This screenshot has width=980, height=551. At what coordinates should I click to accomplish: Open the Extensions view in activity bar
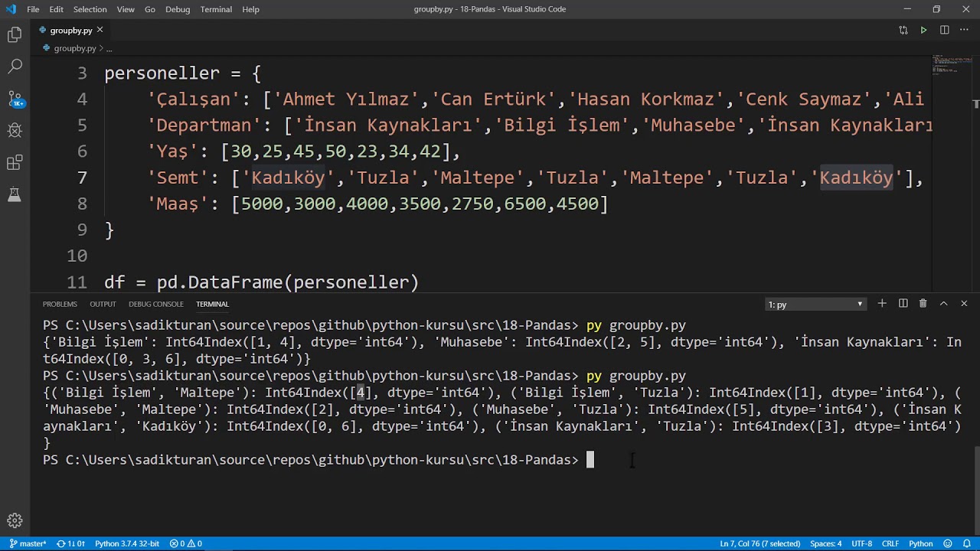[15, 162]
